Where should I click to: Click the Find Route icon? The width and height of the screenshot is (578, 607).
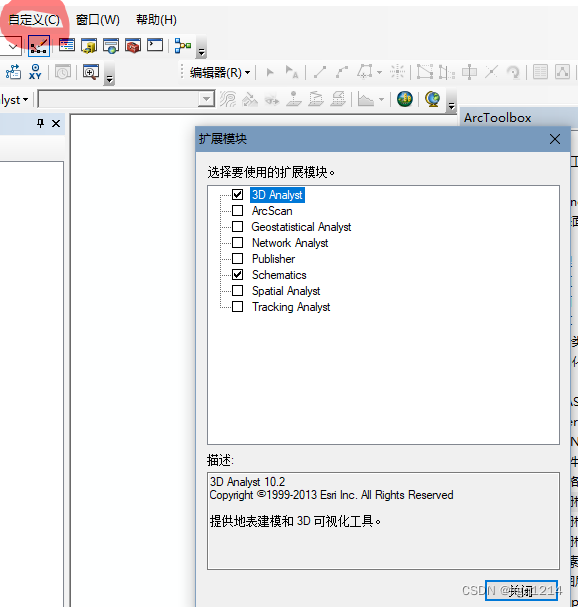click(13, 72)
